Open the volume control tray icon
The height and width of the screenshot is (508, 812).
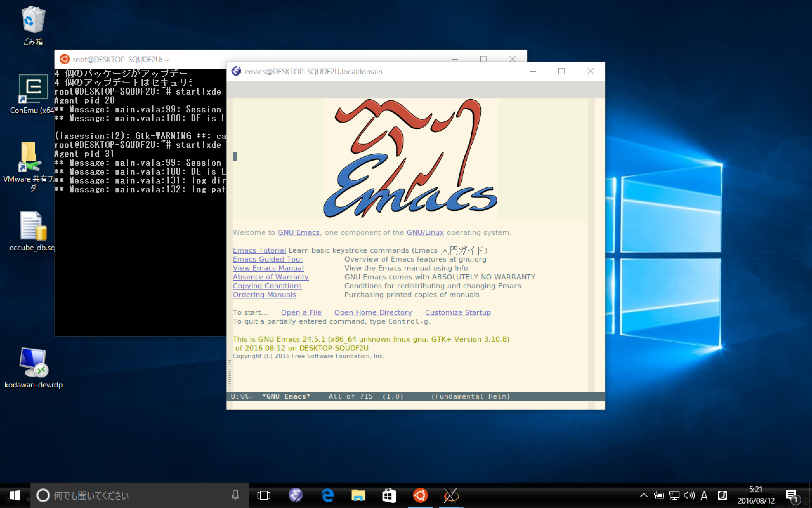[689, 495]
